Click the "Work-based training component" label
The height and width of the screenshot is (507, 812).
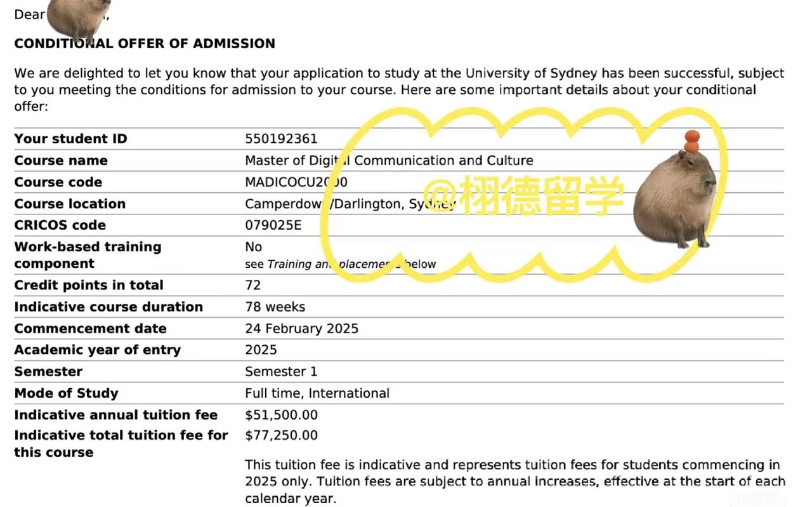pos(88,255)
